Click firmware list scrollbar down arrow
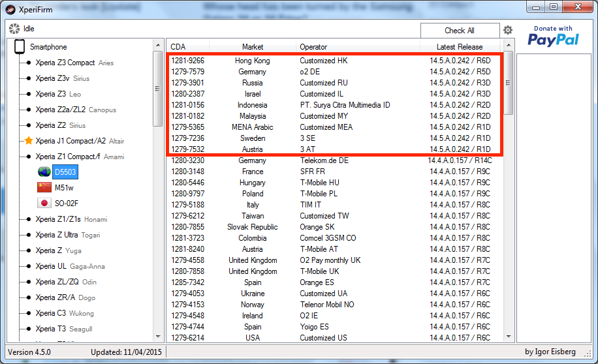The image size is (598, 364). point(509,336)
